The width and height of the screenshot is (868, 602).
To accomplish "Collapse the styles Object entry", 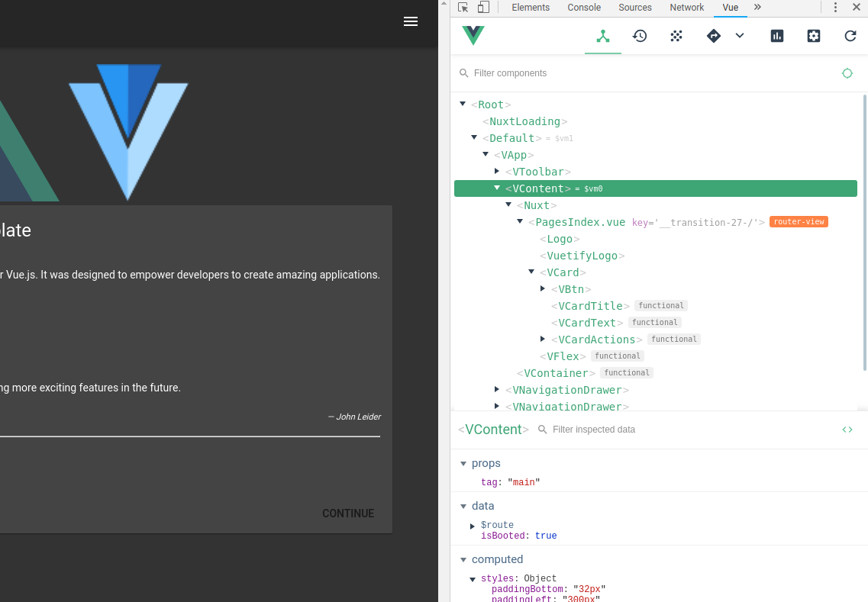I will [x=473, y=579].
